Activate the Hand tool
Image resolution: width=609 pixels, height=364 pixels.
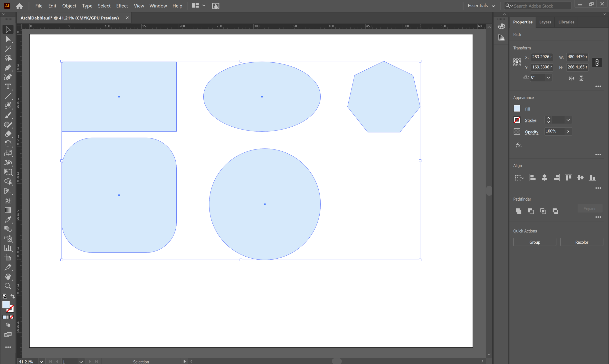(8, 277)
